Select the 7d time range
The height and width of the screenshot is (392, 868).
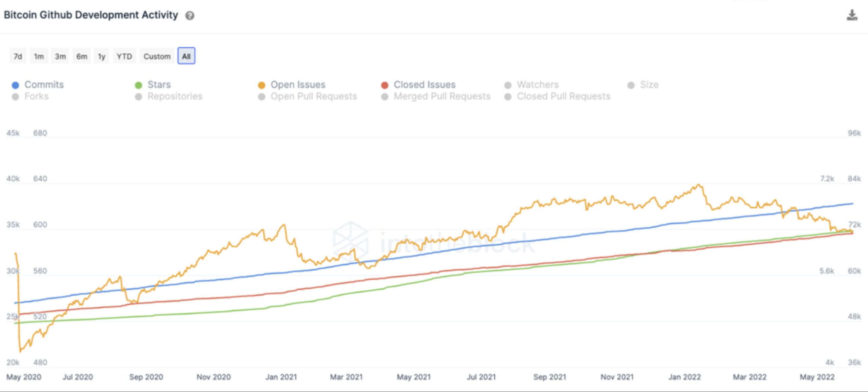point(18,56)
